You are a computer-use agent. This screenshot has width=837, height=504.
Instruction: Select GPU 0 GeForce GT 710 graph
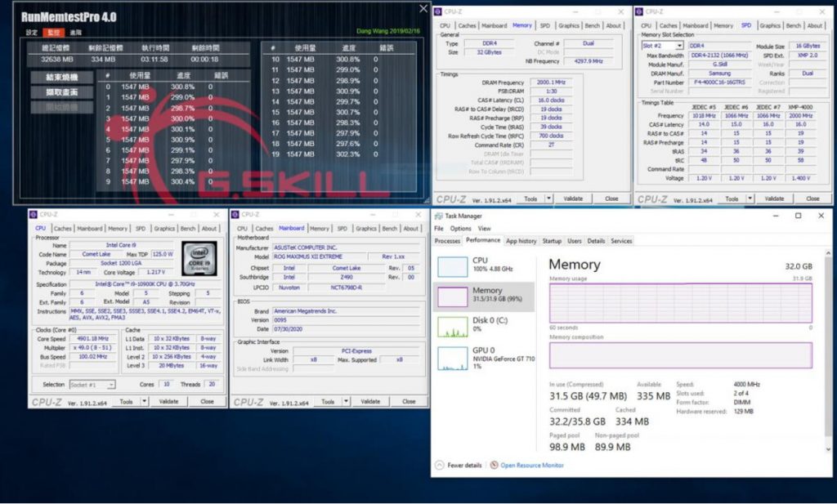452,358
